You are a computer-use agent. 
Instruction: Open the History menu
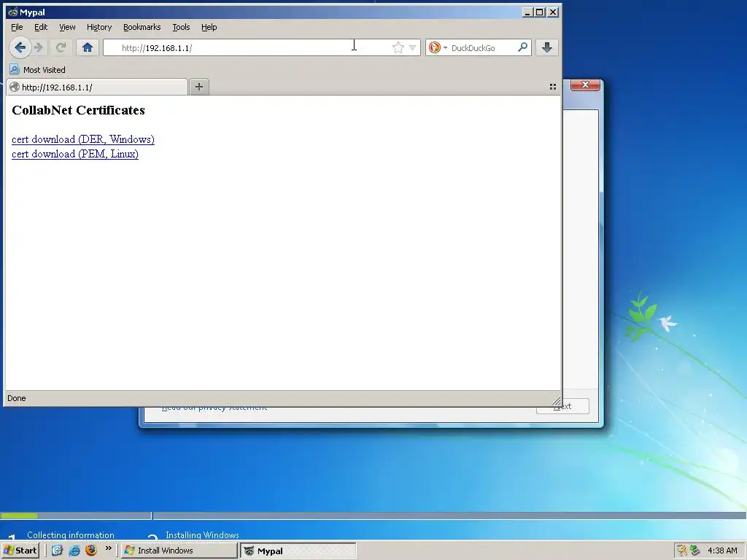click(99, 27)
